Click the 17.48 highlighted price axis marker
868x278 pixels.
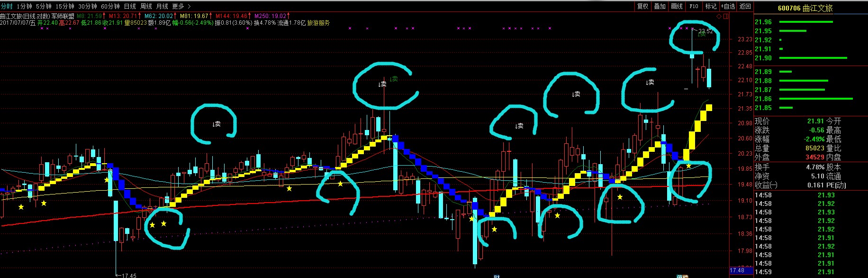[741, 270]
